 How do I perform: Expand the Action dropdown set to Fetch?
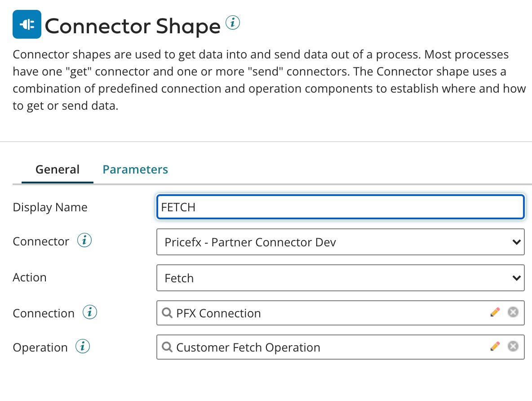340,278
